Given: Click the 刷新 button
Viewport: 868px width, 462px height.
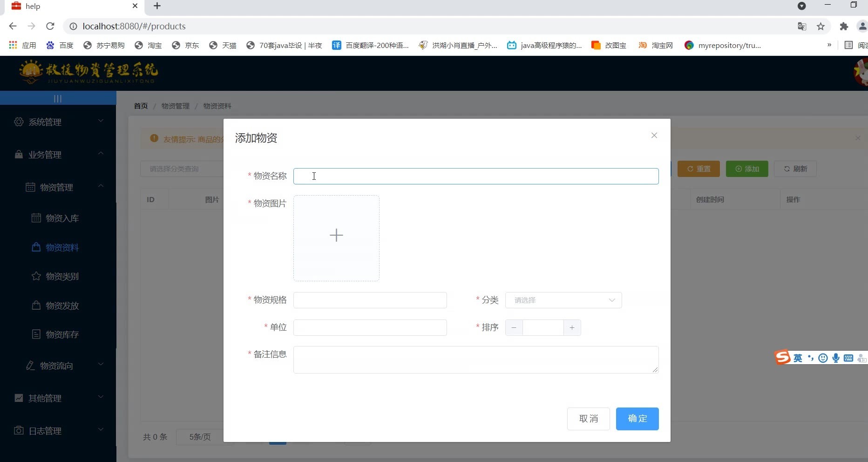Looking at the screenshot, I should pos(795,169).
